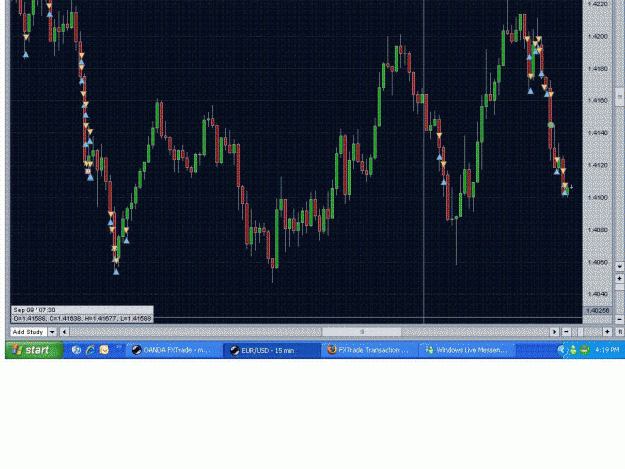Click the 4:19 PM taskbar clock
Viewport: 625px width, 469px height.
(607, 350)
